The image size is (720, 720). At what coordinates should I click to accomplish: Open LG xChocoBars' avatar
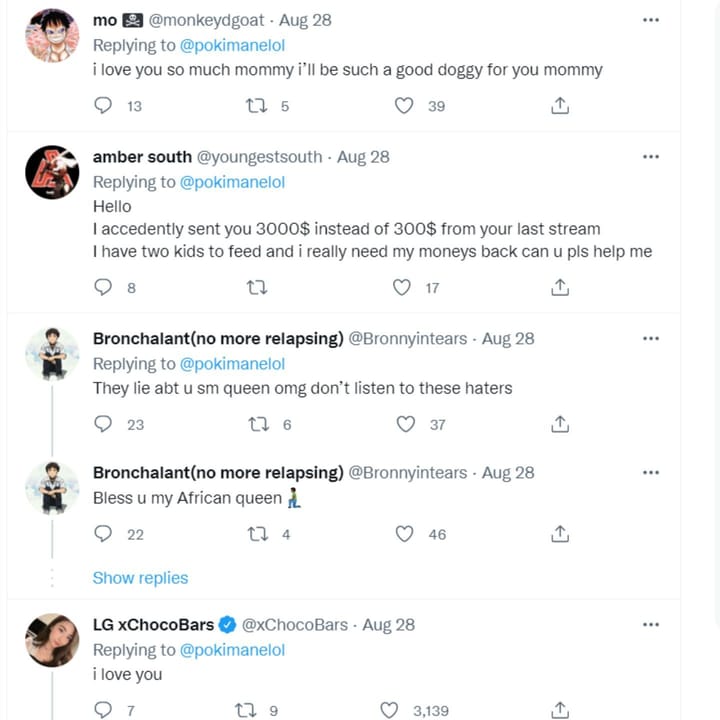pyautogui.click(x=52, y=640)
